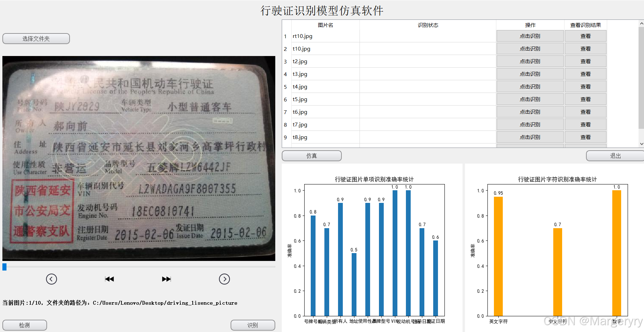Click 点击识别 for t7.jpg

(530, 124)
